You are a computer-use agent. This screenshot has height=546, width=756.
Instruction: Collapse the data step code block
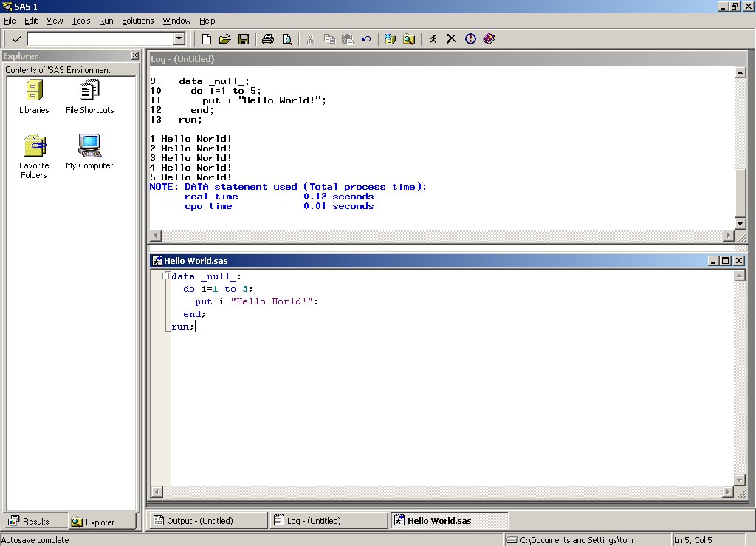click(165, 276)
